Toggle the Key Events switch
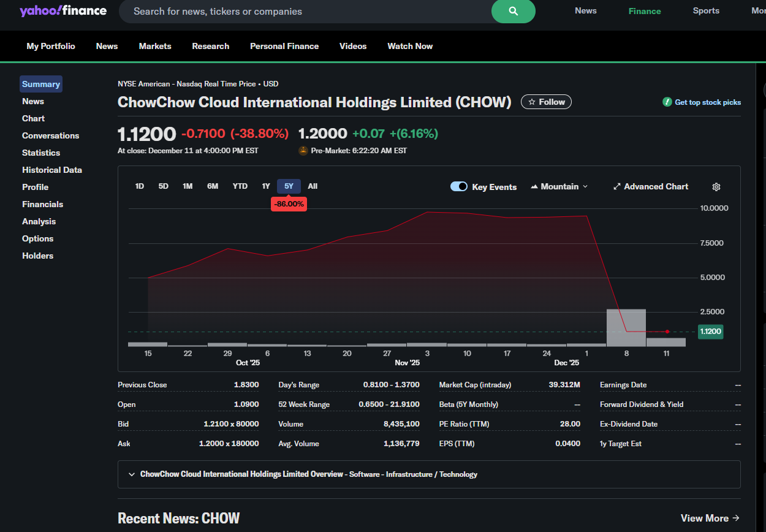766x532 pixels. 459,187
